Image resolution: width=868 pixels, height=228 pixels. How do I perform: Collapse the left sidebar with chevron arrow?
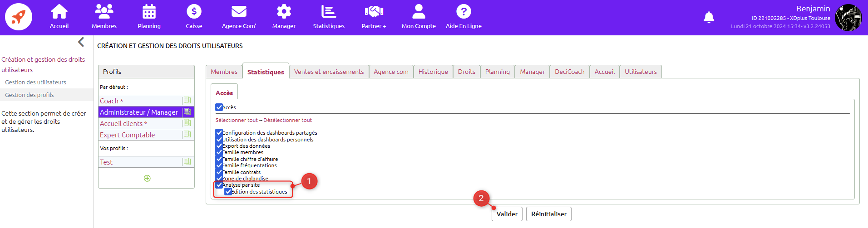[81, 42]
